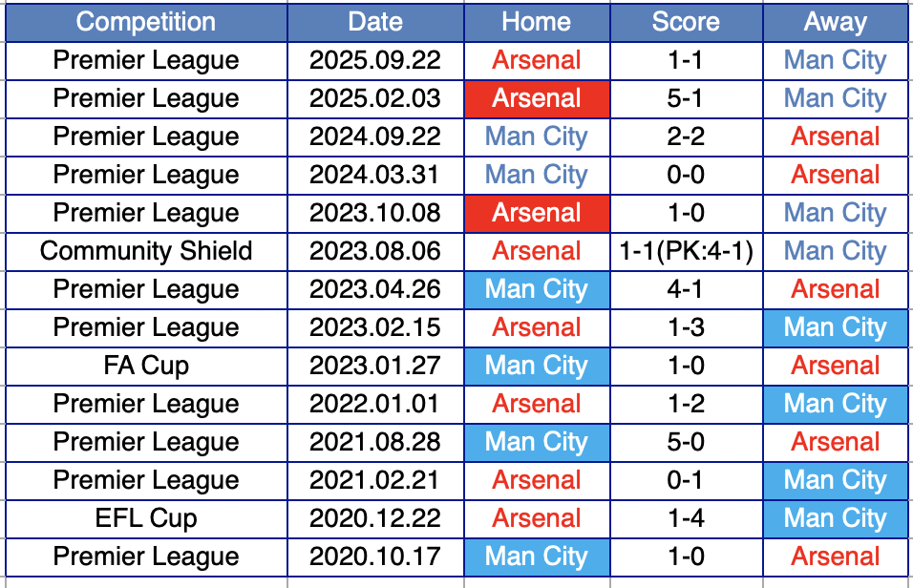Image resolution: width=913 pixels, height=588 pixels.
Task: Select the 2-2 score cell
Action: (686, 136)
